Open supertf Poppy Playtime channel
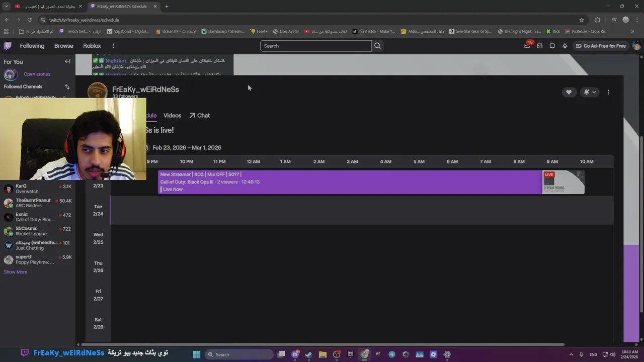 (38, 259)
